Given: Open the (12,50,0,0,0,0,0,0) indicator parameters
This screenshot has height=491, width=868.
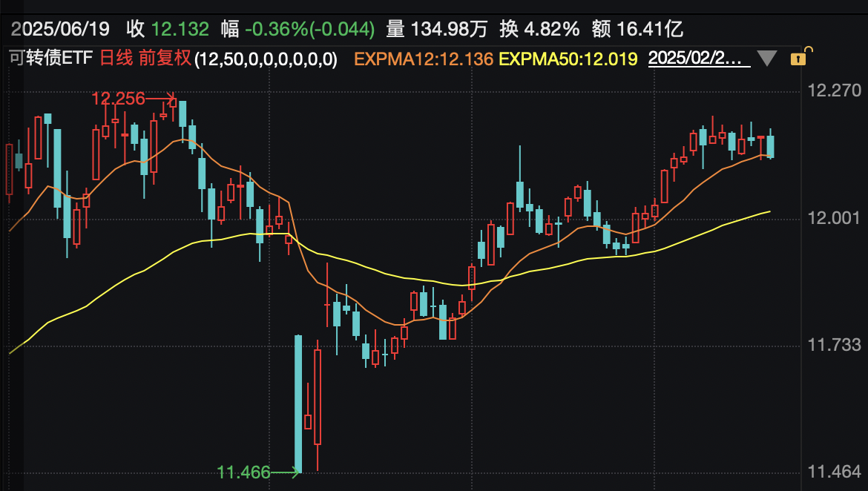Looking at the screenshot, I should (x=266, y=59).
